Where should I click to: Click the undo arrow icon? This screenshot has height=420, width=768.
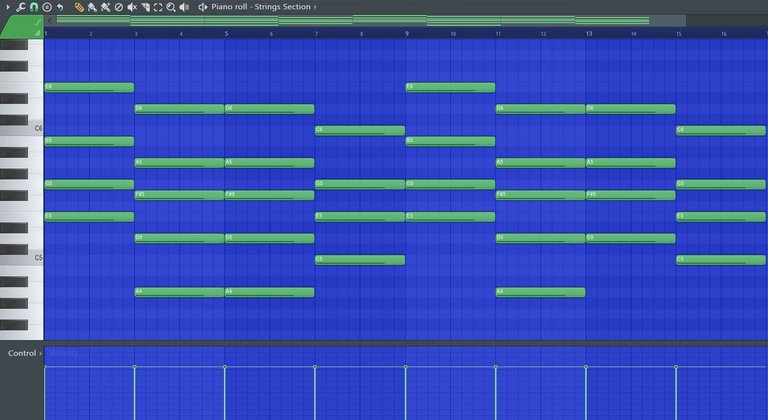tap(60, 7)
